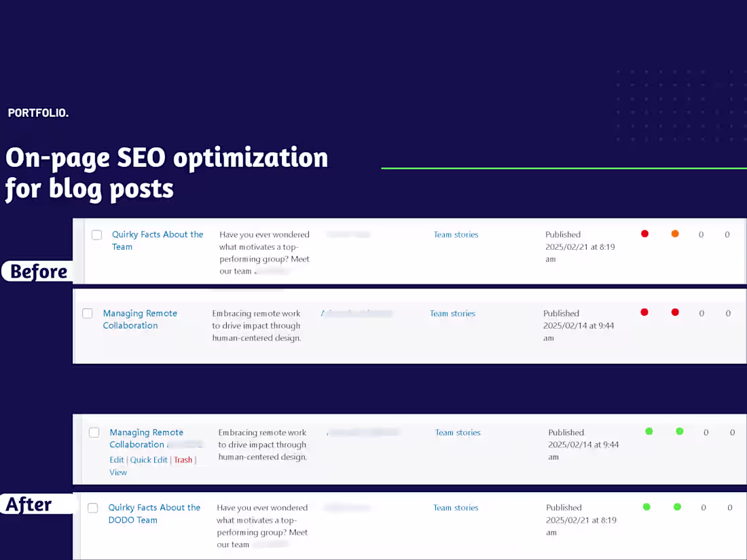Open post Quirky Facts About the Team
The image size is (747, 560).
158,240
